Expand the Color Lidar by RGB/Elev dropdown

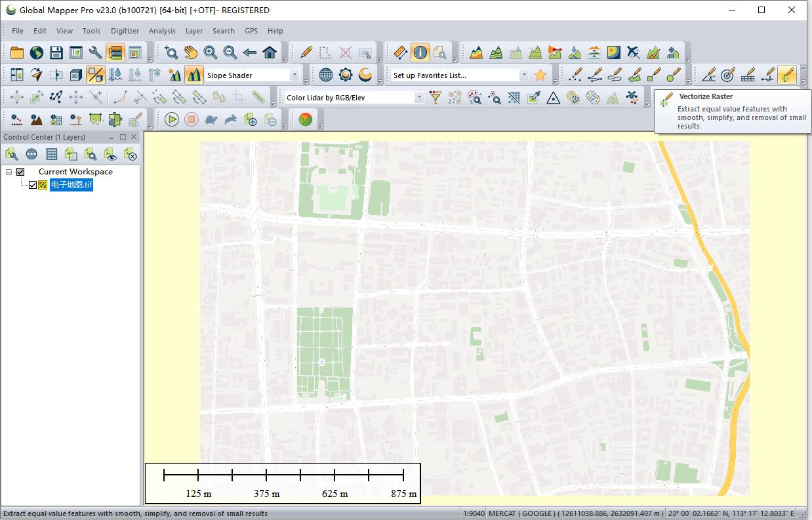(x=419, y=98)
